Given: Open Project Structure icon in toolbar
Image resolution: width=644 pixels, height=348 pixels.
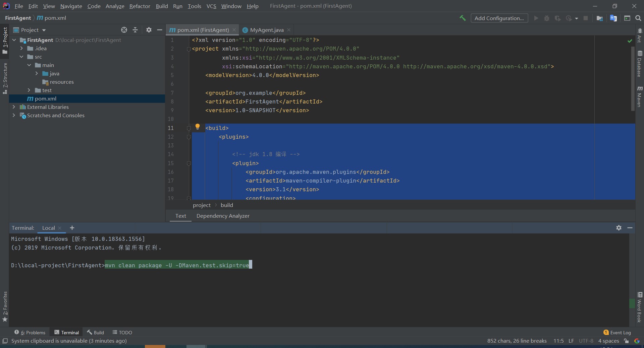Looking at the screenshot, I should [x=600, y=18].
